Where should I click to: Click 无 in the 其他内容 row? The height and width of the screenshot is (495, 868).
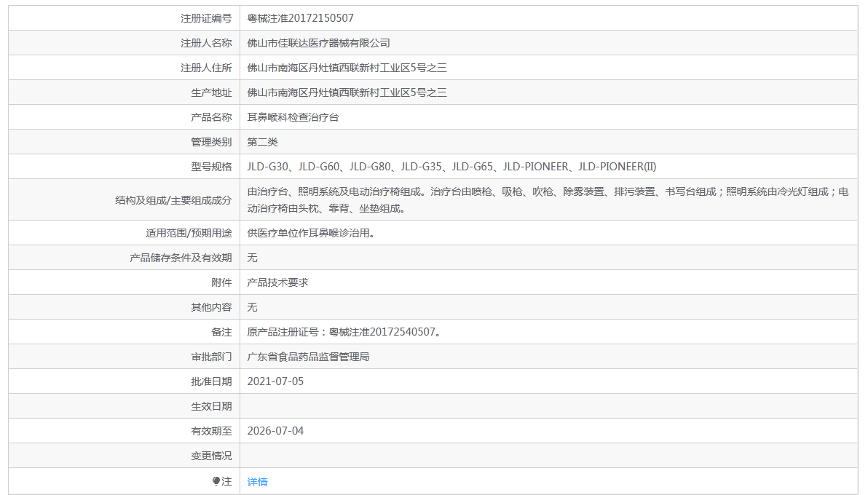[x=252, y=307]
